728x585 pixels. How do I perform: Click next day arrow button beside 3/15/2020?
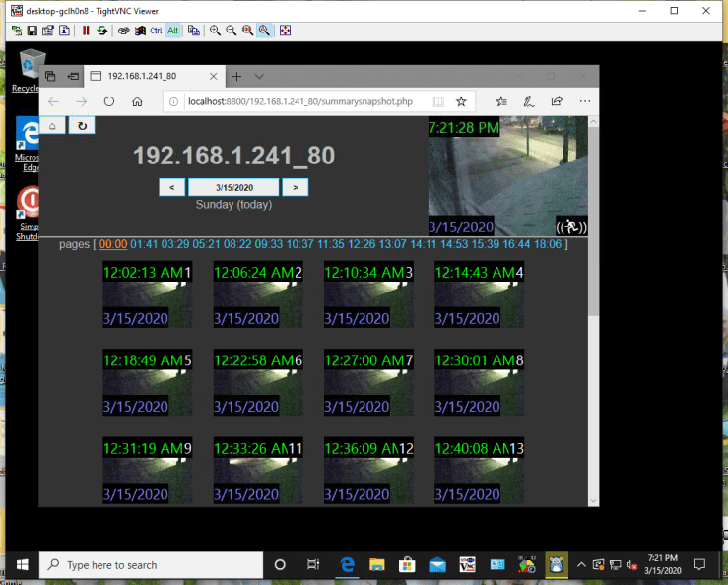295,187
